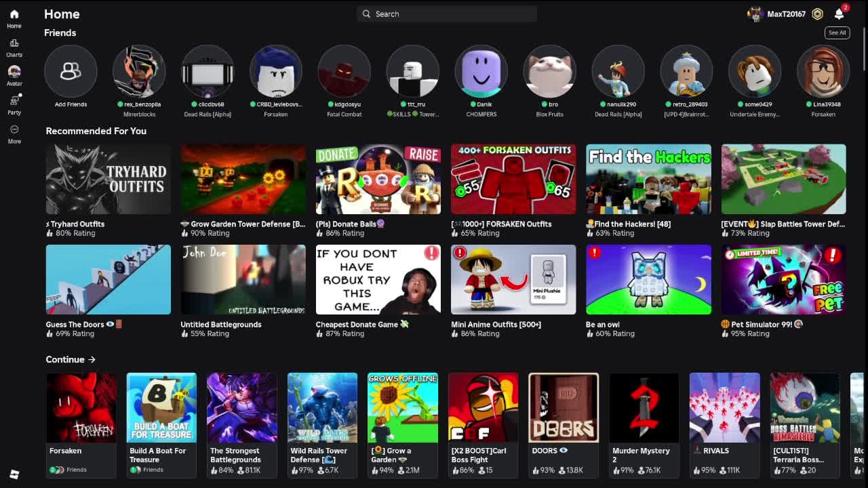Open (Pls) Donate Balls thumbnail

pyautogui.click(x=378, y=179)
